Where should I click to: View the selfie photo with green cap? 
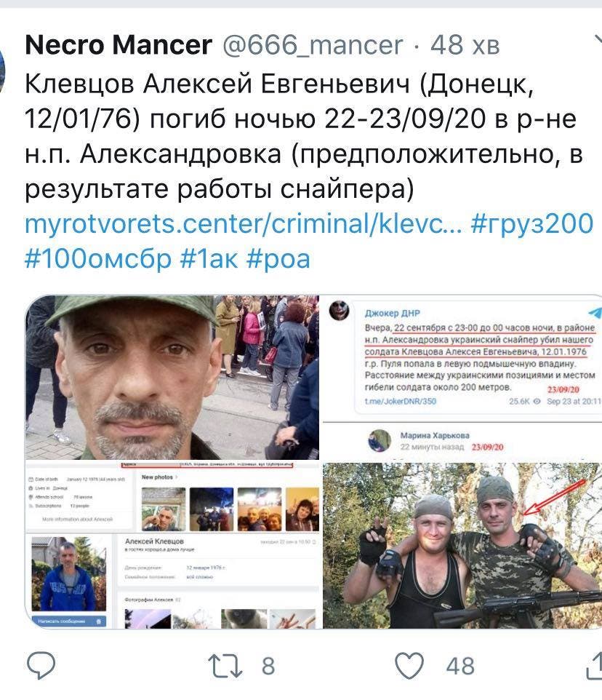[x=172, y=377]
